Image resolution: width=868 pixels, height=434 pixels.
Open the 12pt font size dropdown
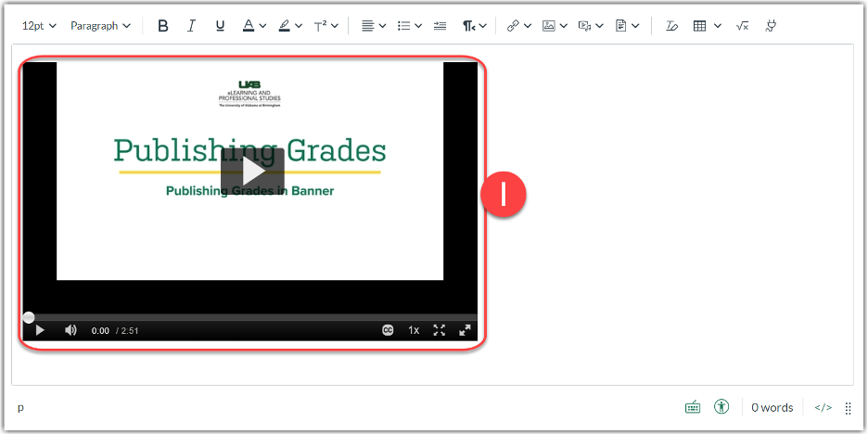pyautogui.click(x=39, y=26)
